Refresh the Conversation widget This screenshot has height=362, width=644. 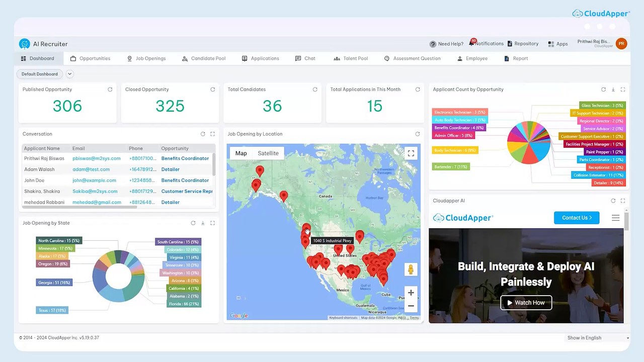[x=203, y=134]
